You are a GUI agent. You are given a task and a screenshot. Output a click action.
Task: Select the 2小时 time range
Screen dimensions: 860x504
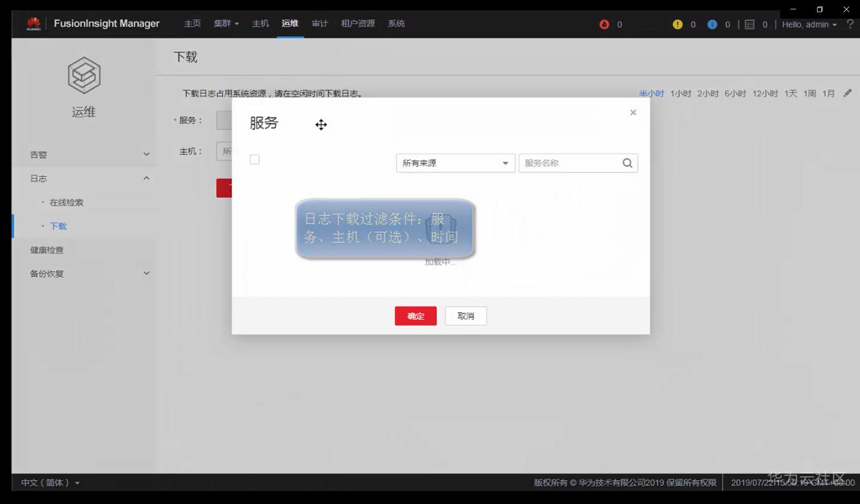pyautogui.click(x=708, y=93)
